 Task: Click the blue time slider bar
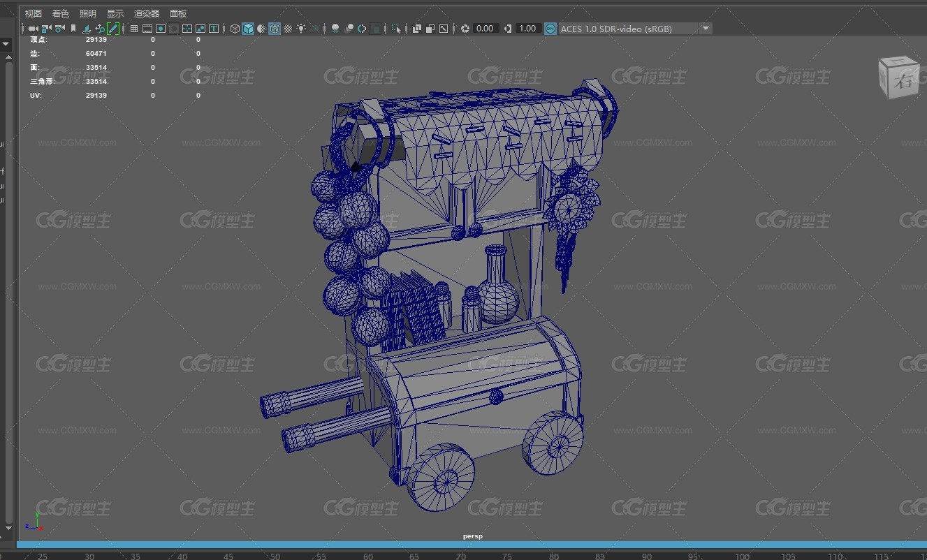click(x=472, y=544)
